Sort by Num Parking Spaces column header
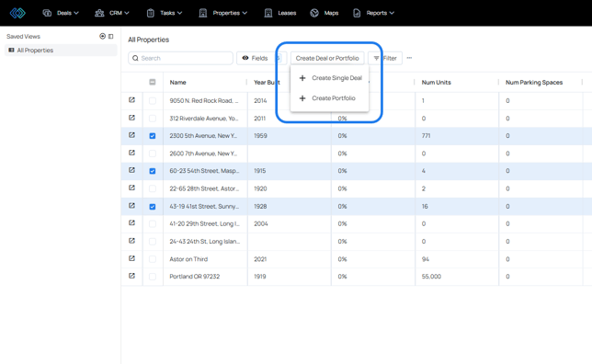Viewport: 592px width, 364px height. [534, 83]
